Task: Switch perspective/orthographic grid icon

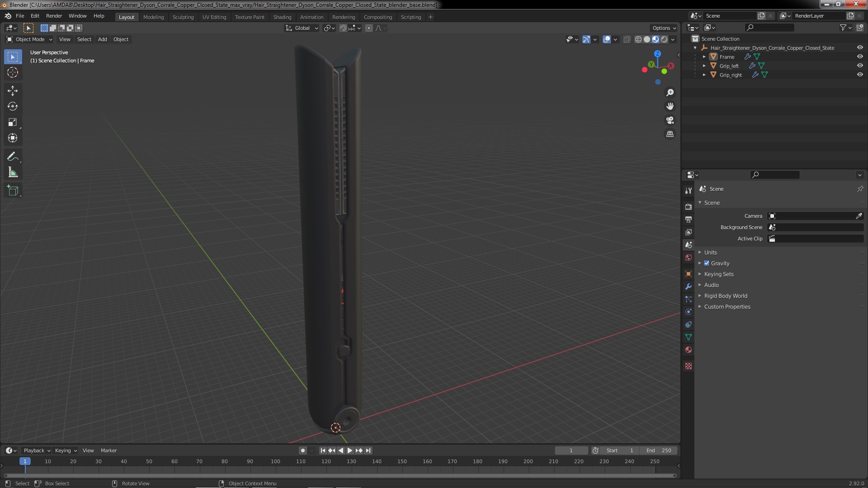Action: pos(670,134)
